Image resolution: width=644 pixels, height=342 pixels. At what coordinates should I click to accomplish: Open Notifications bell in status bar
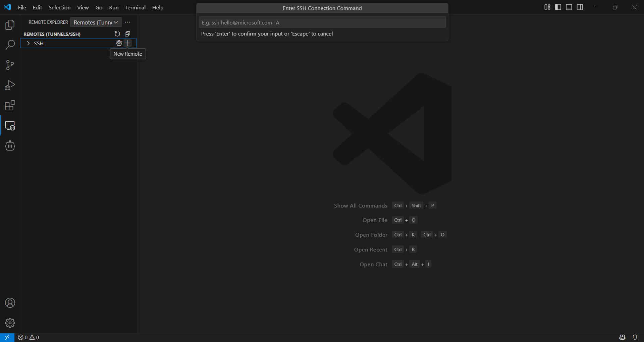pos(635,337)
